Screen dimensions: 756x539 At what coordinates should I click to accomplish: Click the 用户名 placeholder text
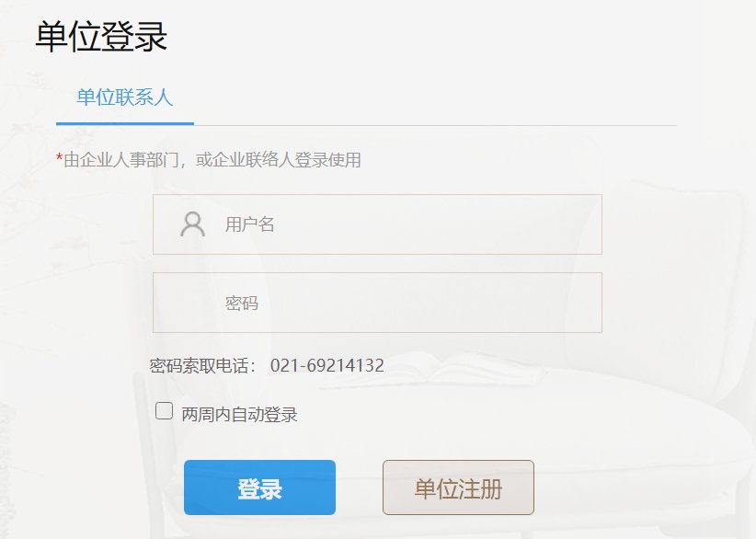pyautogui.click(x=250, y=224)
